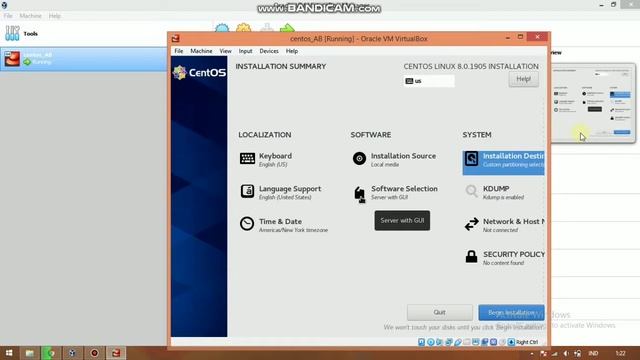Click Tools label in Manager
640x360 pixels.
[x=31, y=33]
